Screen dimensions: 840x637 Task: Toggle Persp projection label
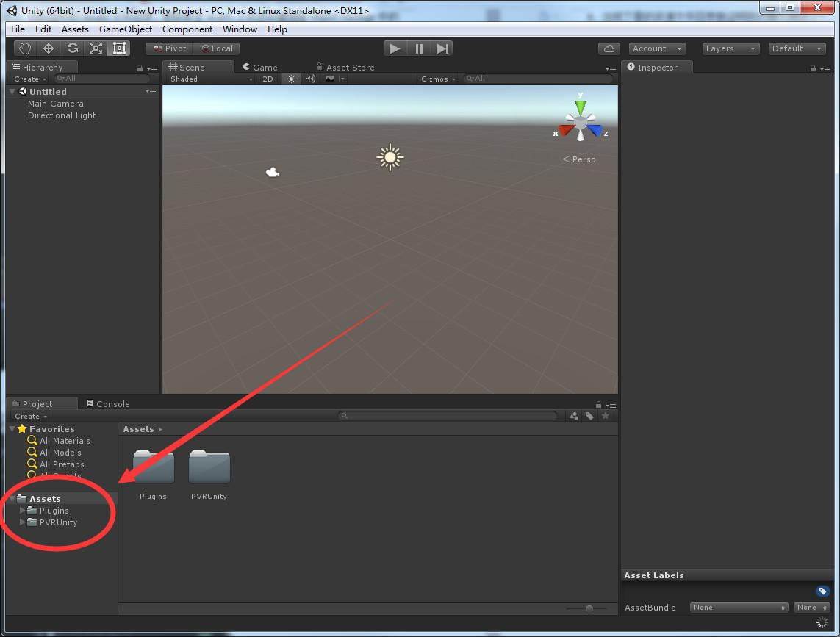pyautogui.click(x=579, y=159)
